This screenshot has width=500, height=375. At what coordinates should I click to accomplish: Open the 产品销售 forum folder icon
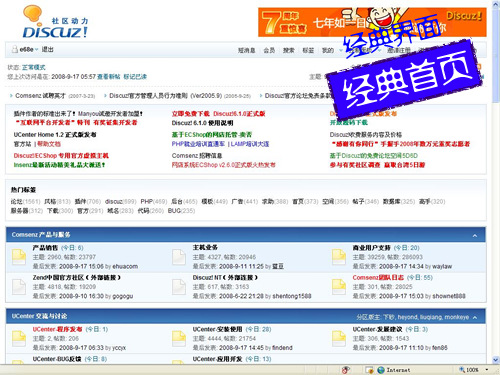coord(19,257)
